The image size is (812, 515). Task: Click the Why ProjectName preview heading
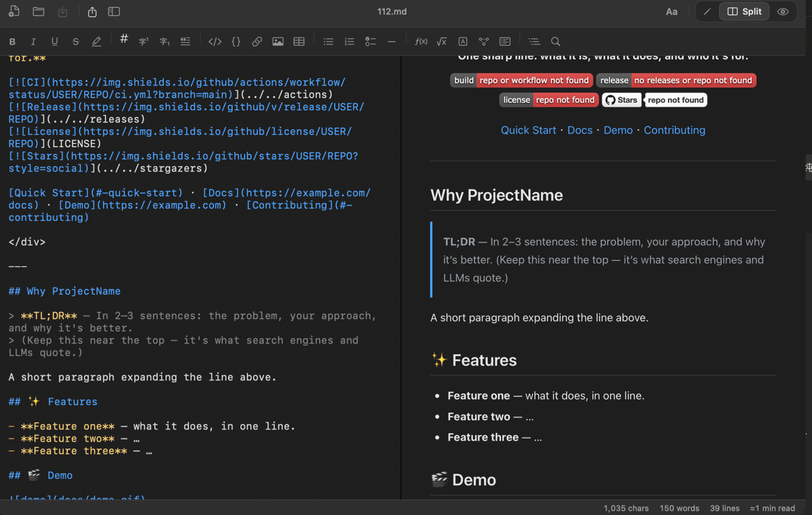[x=497, y=195]
